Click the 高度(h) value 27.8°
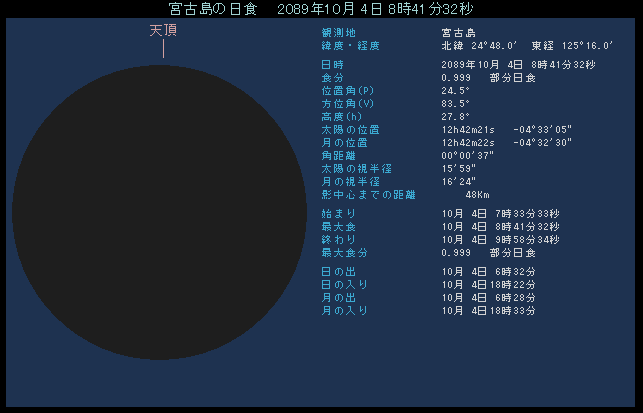 [455, 116]
